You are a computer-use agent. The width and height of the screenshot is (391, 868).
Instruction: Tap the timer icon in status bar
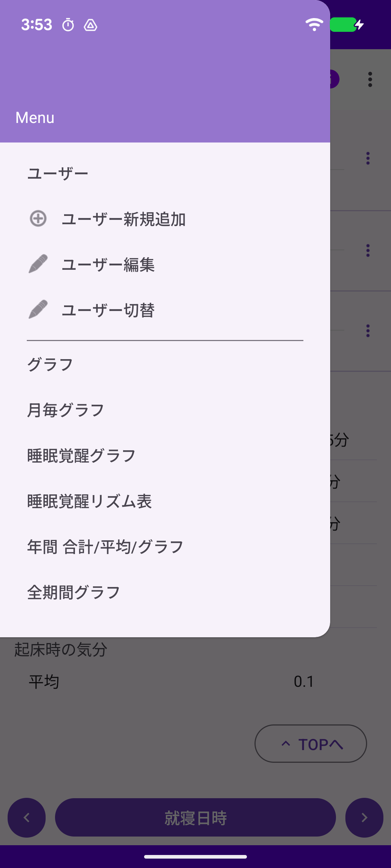click(x=68, y=25)
